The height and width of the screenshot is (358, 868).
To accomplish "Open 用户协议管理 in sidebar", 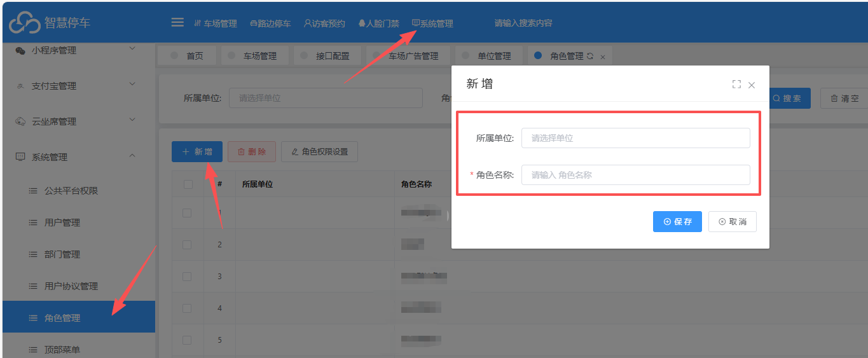I will (x=79, y=286).
